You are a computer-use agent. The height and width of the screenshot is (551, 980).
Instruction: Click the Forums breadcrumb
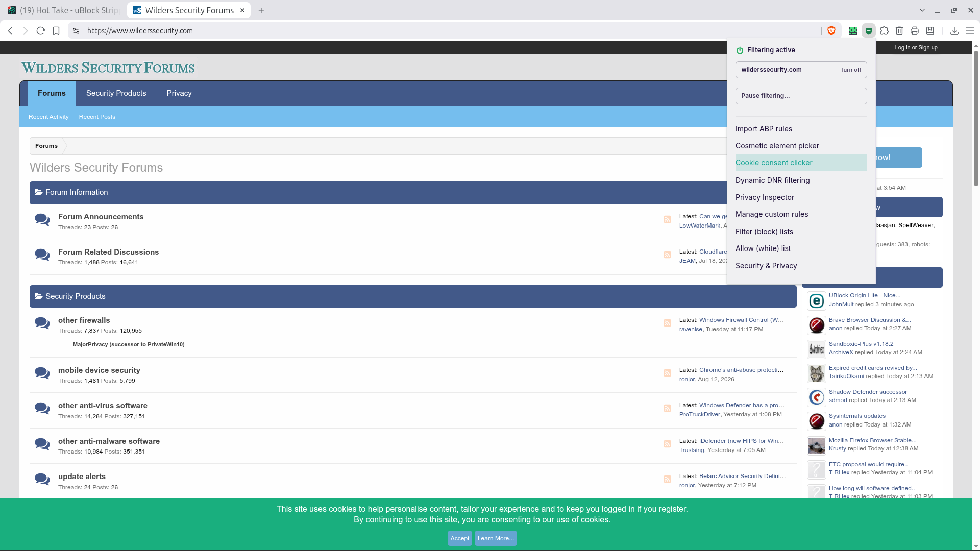coord(46,146)
